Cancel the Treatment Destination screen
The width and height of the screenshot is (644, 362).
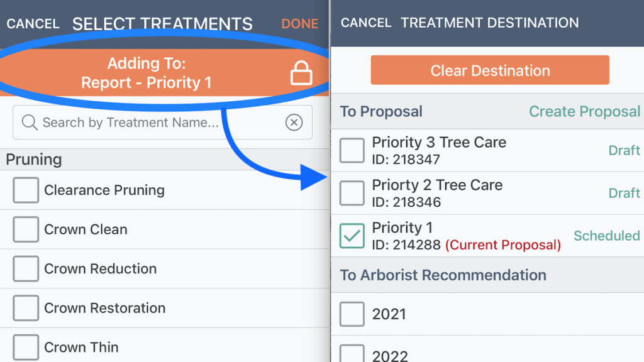tap(366, 23)
